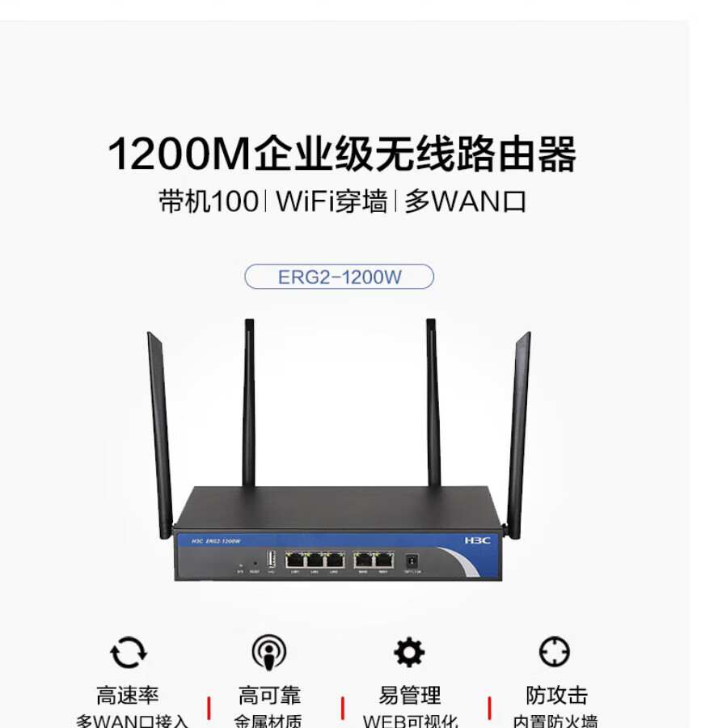Screen dimensions: 701x728
Task: Click the 1200M企业级无线路由器 headline
Action: point(342,154)
